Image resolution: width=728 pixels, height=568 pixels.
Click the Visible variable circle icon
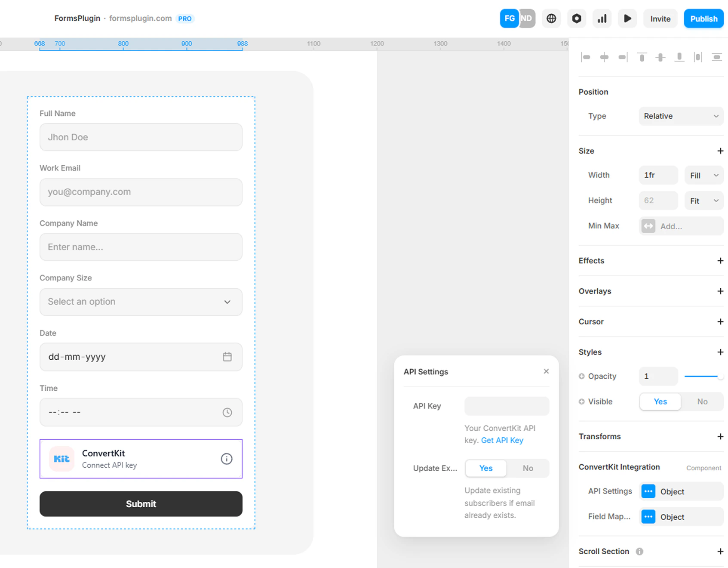point(581,401)
